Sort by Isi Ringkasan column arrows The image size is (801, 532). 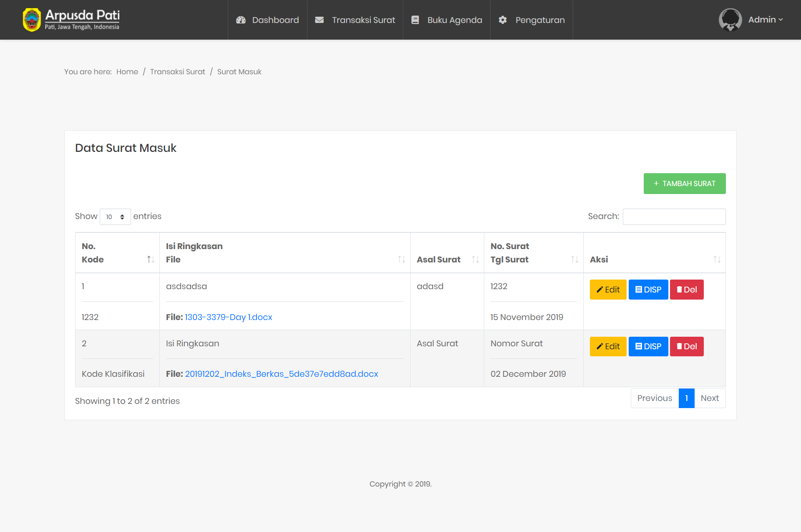(401, 260)
